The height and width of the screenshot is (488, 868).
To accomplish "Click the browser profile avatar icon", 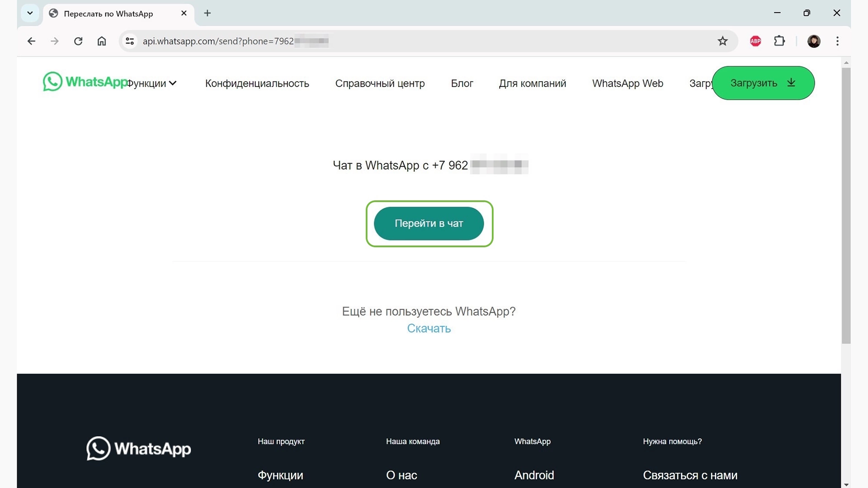I will pyautogui.click(x=813, y=41).
